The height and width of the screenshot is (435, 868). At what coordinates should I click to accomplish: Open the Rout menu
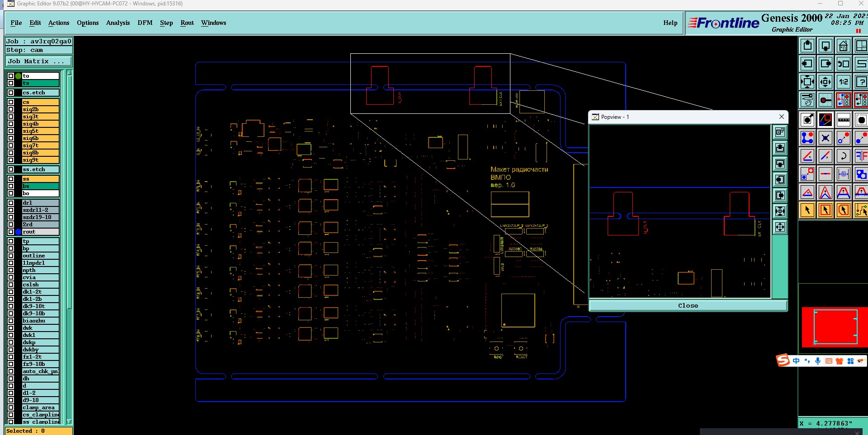[187, 23]
